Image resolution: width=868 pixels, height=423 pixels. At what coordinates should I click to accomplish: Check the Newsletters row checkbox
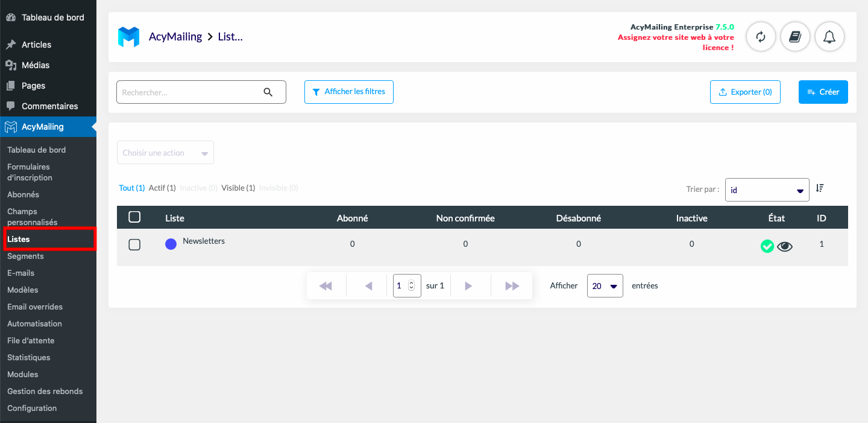coord(135,244)
